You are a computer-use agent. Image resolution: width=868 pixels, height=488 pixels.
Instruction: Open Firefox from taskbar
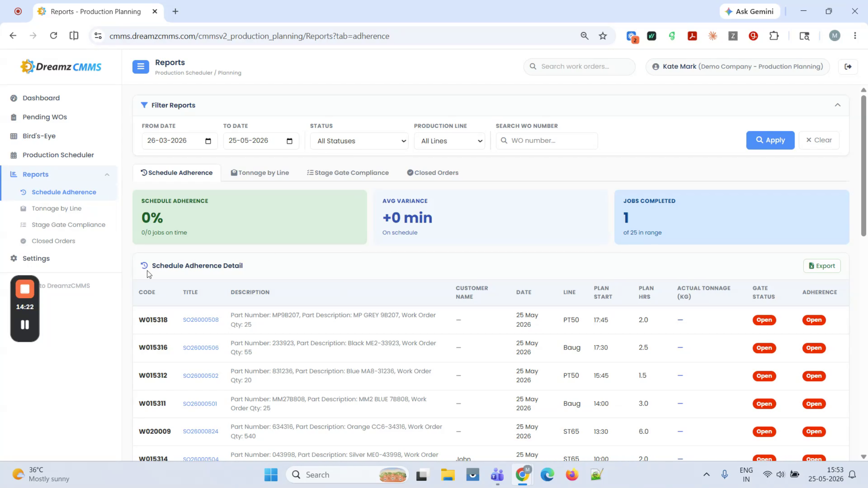click(x=572, y=475)
